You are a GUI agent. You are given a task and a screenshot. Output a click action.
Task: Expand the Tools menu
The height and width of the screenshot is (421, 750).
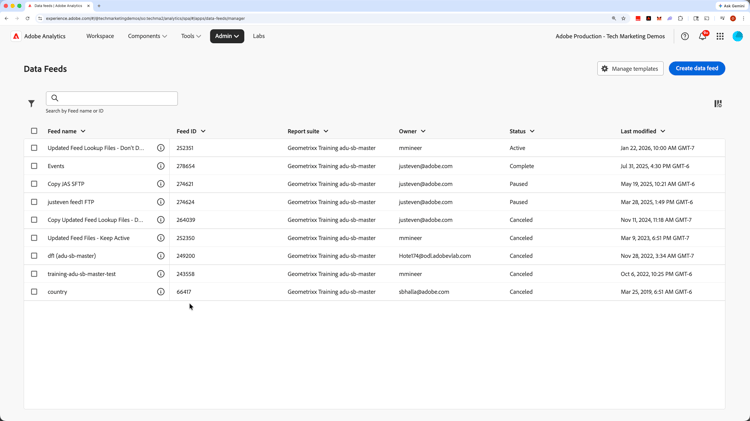coord(191,36)
